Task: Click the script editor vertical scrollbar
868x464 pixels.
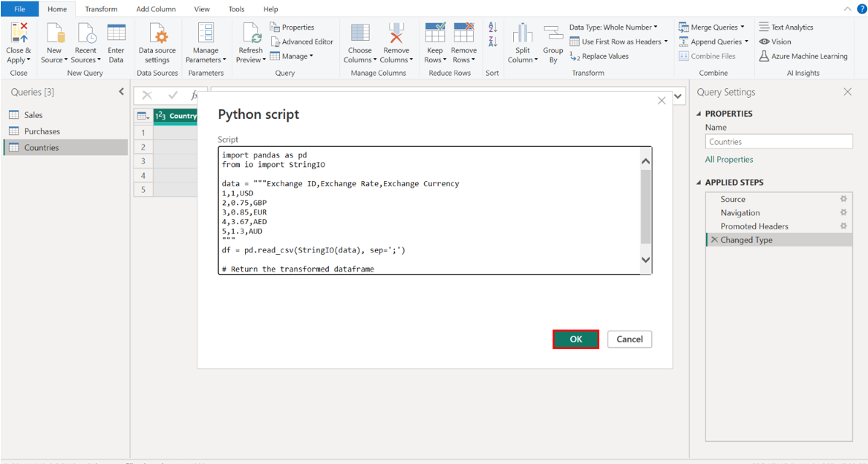Action: tap(645, 208)
